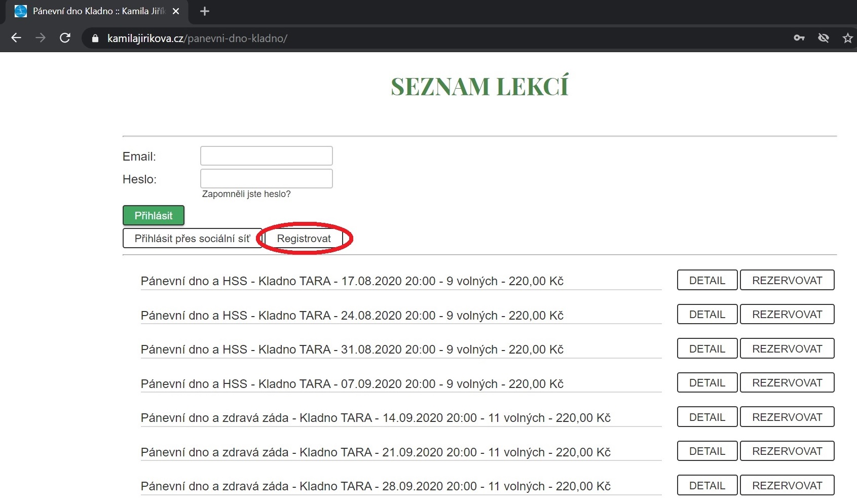The width and height of the screenshot is (857, 504).
Task: Focus the Heslo password field
Action: [266, 179]
